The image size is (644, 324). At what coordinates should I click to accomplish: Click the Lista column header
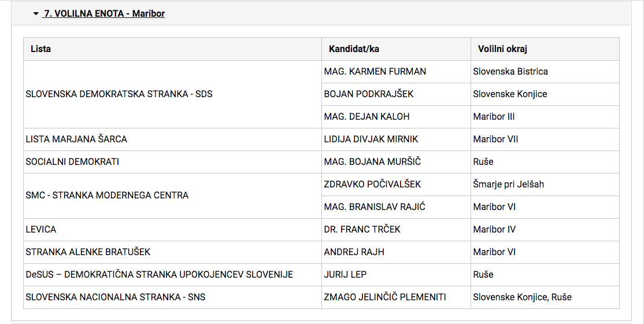pyautogui.click(x=40, y=49)
